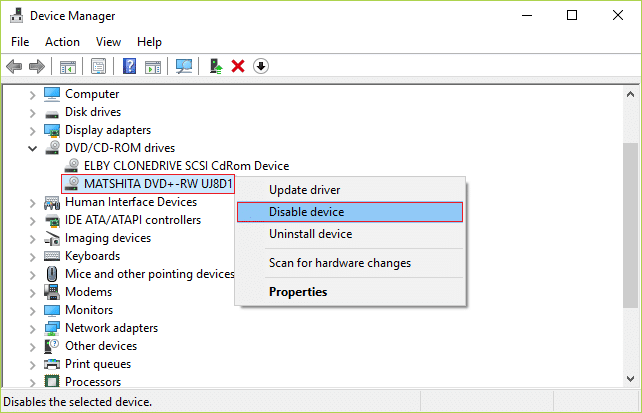Image resolution: width=642 pixels, height=413 pixels.
Task: Open the Action menu
Action: pos(62,42)
